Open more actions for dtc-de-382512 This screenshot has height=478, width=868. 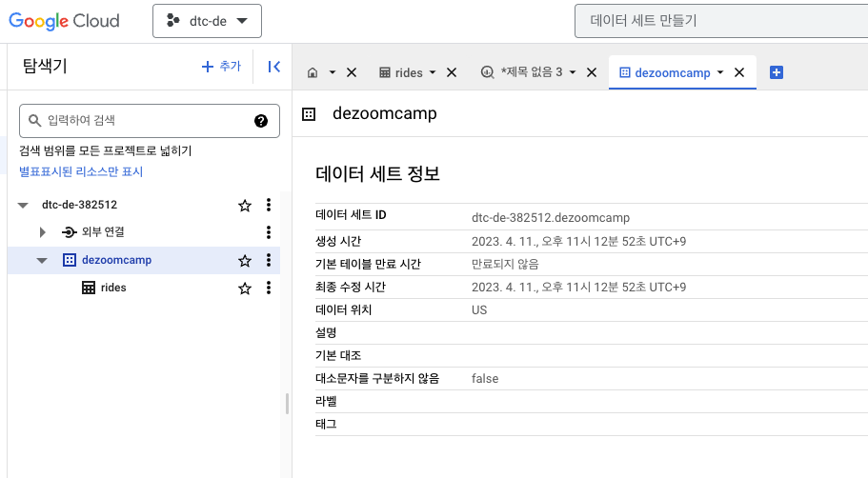pyautogui.click(x=269, y=206)
